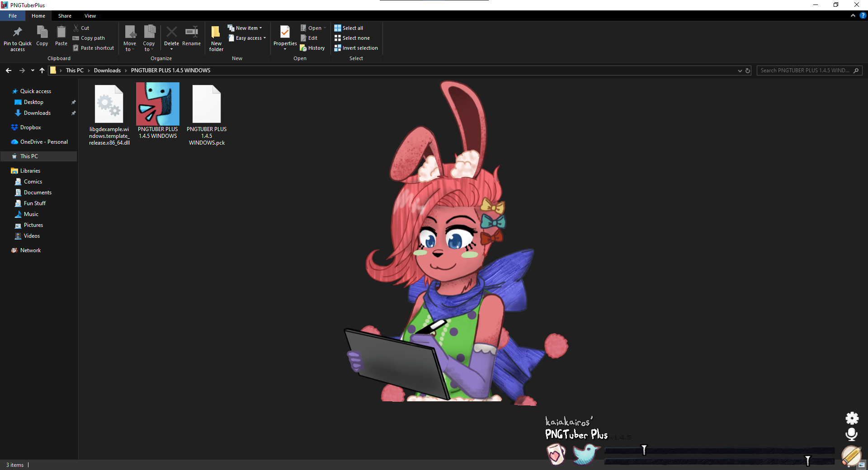Select Downloads in the navigation pane
Screen dimensions: 868x470
[37, 113]
